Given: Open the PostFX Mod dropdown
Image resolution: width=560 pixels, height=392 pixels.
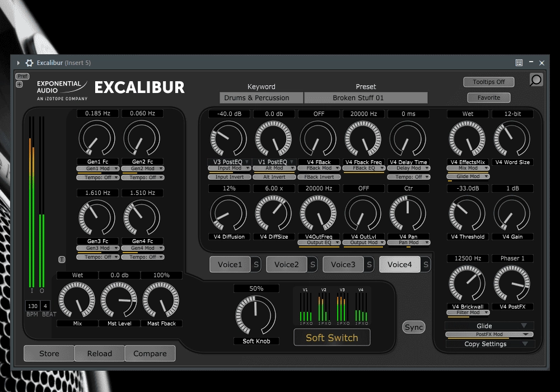Looking at the screenshot, I should click(489, 334).
